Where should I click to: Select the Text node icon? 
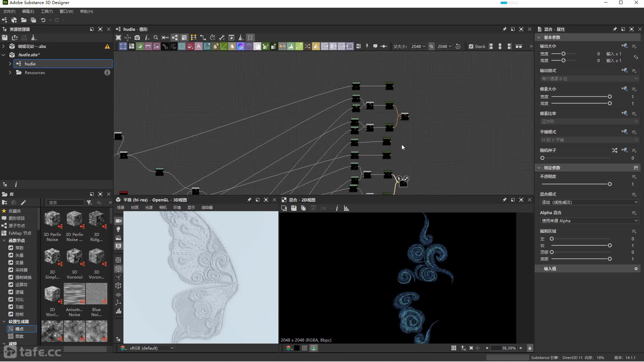click(199, 47)
